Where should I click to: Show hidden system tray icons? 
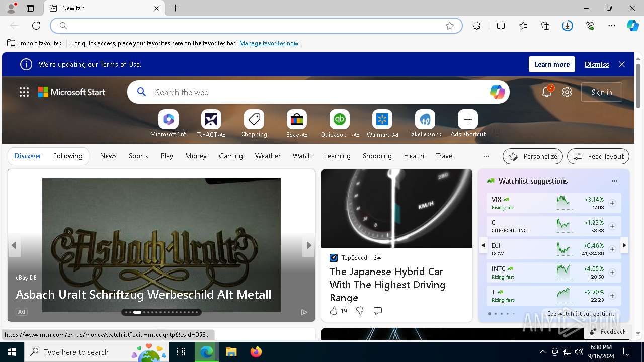[x=542, y=352]
